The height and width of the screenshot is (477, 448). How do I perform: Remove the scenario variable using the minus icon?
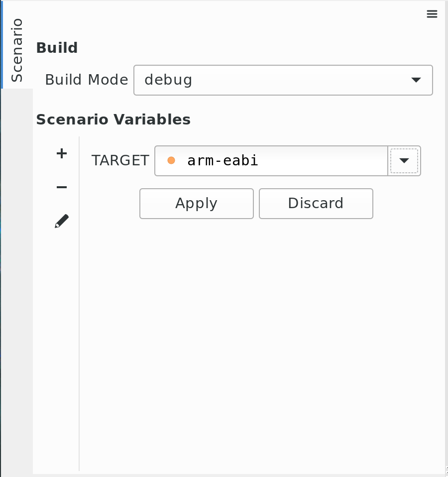pos(62,187)
